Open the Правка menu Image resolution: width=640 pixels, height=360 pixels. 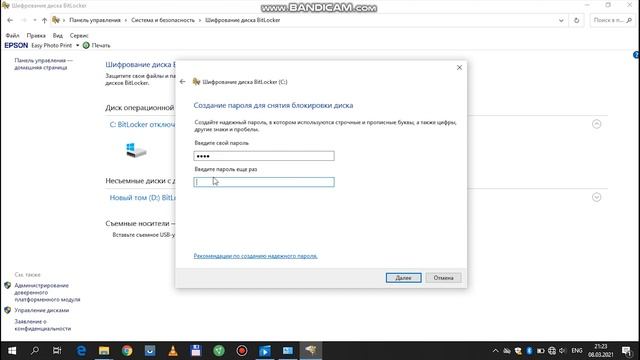pos(36,36)
